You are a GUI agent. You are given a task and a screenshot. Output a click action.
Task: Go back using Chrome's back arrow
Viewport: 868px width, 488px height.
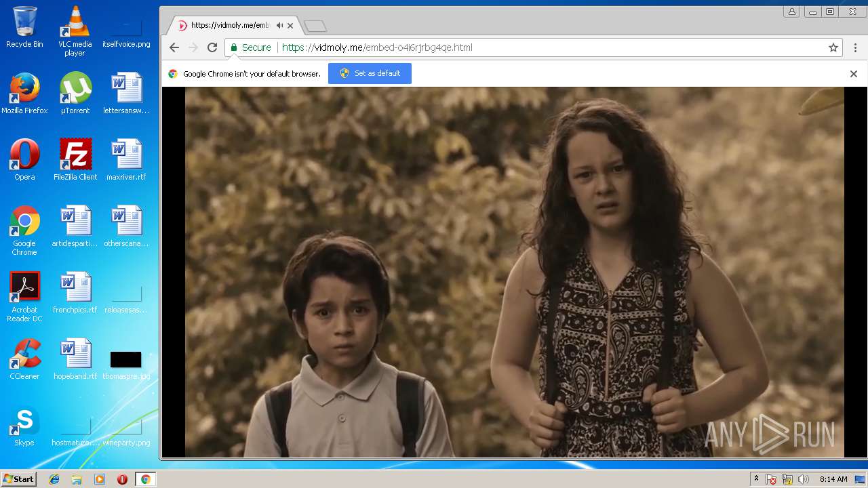(x=174, y=47)
